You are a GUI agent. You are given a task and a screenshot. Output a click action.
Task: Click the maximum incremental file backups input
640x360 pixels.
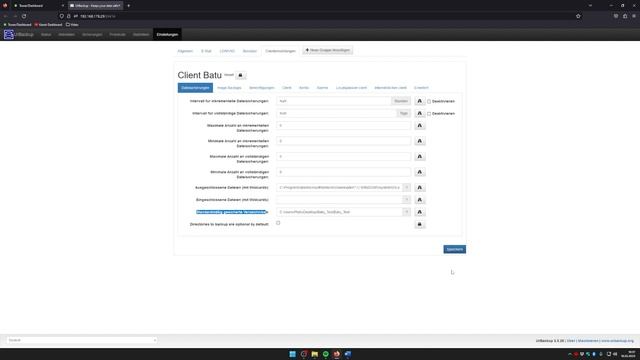[343, 126]
